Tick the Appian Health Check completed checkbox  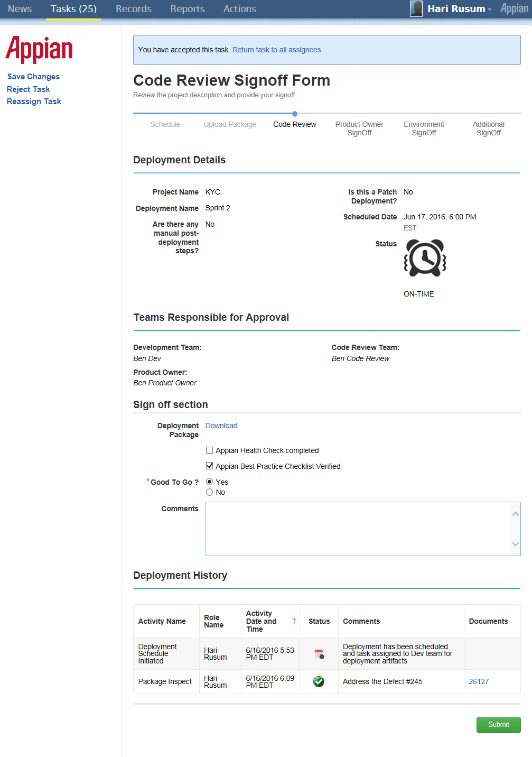pos(210,450)
